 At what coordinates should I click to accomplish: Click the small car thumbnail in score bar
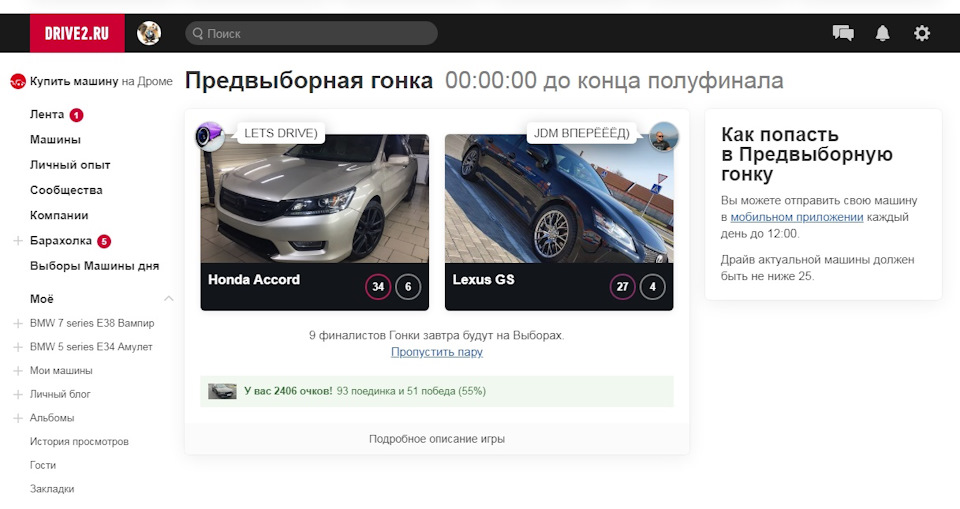[222, 391]
